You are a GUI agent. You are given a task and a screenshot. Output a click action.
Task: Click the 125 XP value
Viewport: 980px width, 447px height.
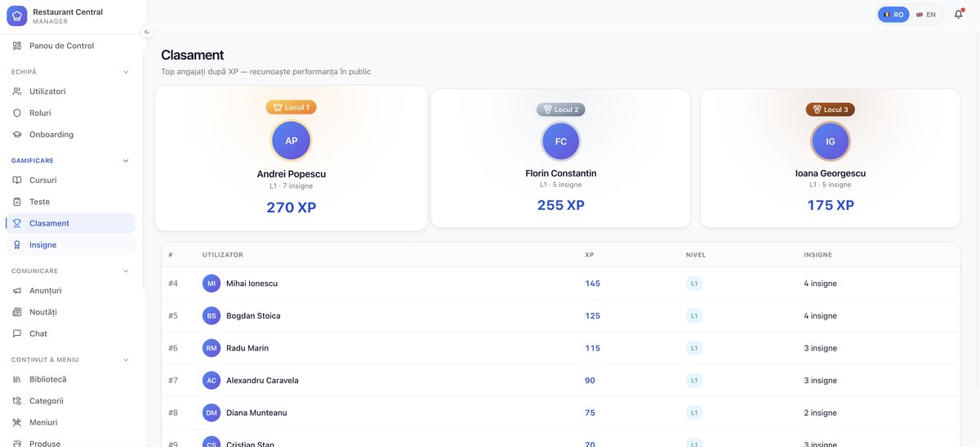pyautogui.click(x=593, y=315)
